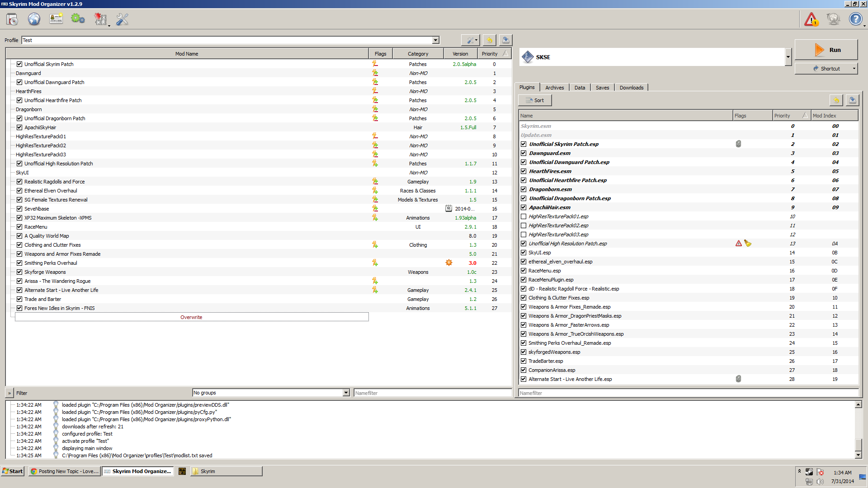Open the executables gears icon

pos(78,19)
